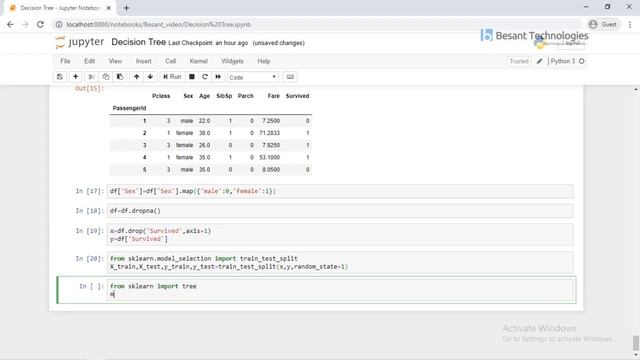The image size is (640, 360).
Task: Click the edit mode pencil indicator
Action: 540,61
